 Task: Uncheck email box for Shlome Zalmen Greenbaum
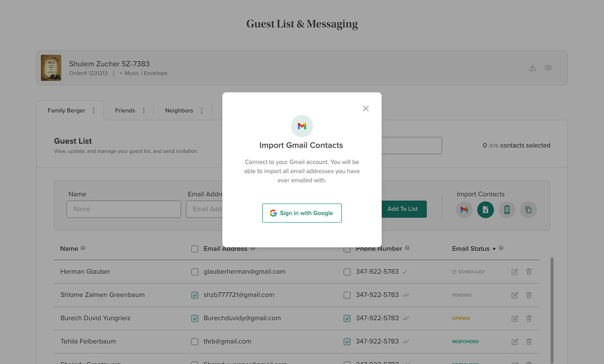[x=195, y=295]
